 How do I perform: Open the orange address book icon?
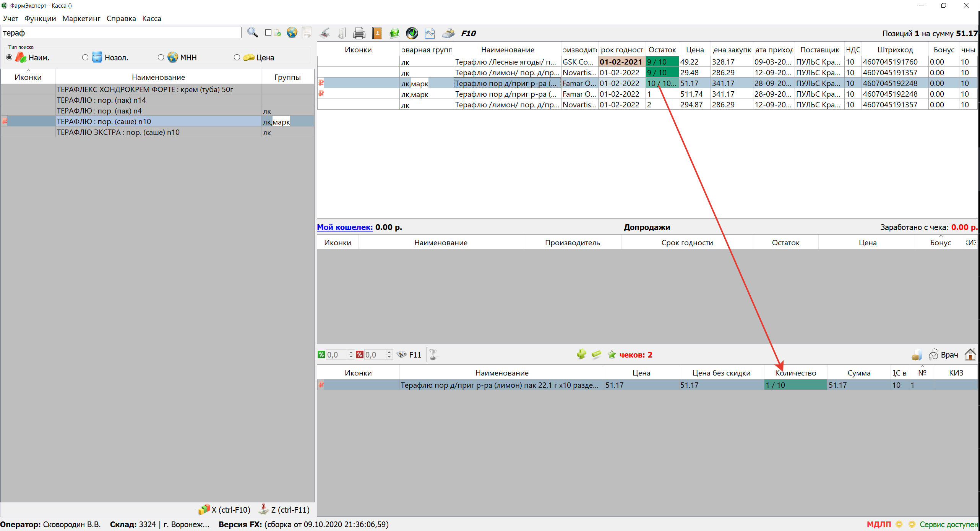(x=377, y=34)
